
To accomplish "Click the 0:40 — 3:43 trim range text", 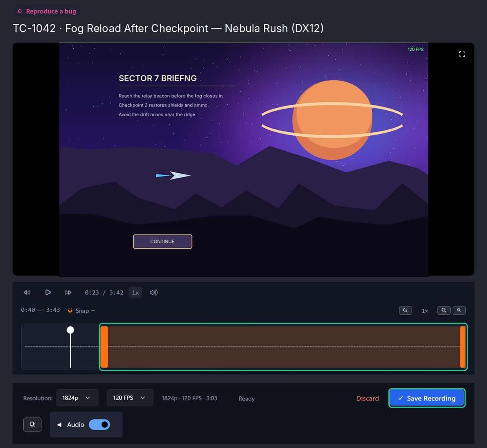I will click(x=40, y=310).
